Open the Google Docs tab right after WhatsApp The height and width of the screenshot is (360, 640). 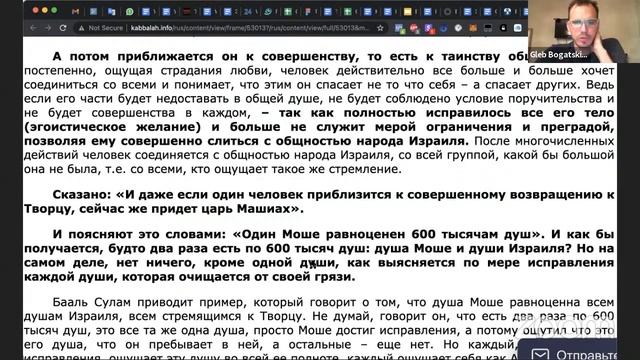pyautogui.click(x=146, y=11)
